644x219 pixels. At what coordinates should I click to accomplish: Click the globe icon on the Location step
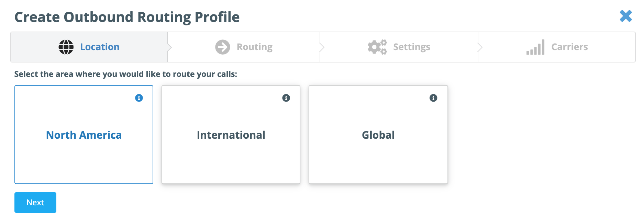pyautogui.click(x=66, y=47)
